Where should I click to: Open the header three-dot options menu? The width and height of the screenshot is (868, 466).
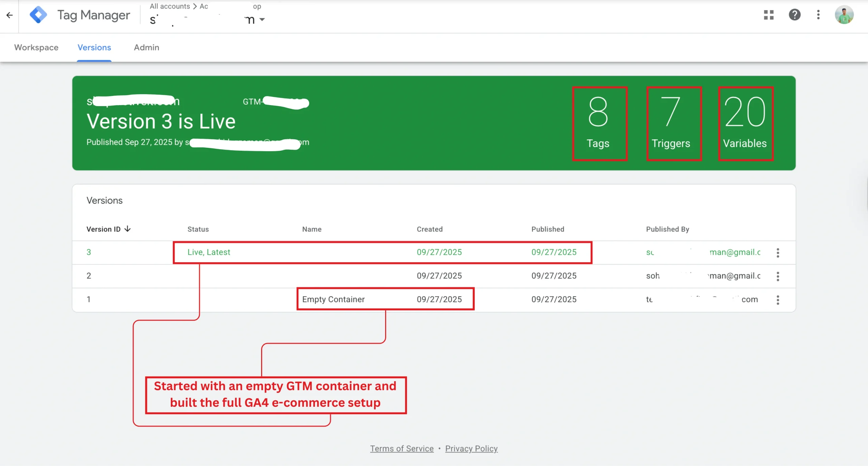(818, 15)
